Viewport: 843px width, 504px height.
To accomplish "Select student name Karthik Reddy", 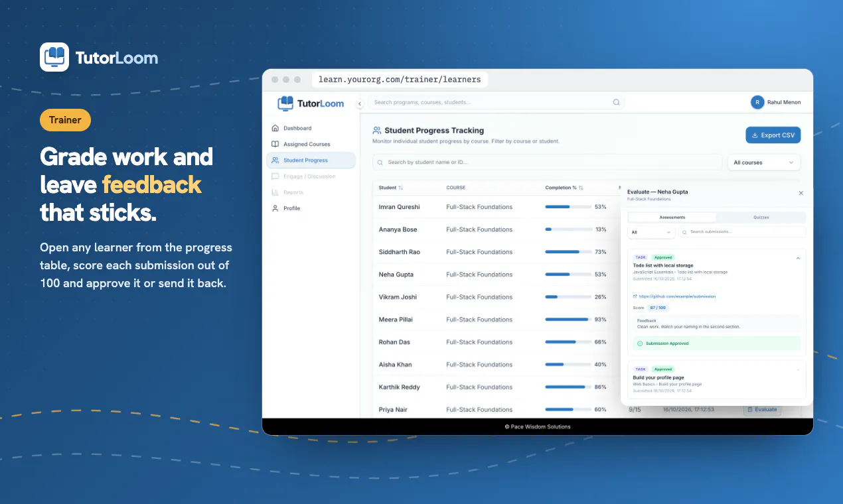I will (x=400, y=387).
